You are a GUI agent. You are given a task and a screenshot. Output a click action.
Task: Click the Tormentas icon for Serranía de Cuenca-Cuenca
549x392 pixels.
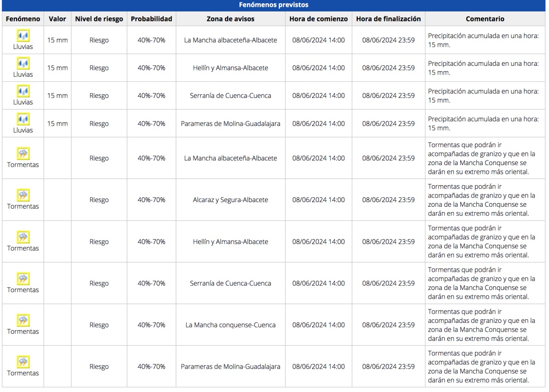coord(23,279)
